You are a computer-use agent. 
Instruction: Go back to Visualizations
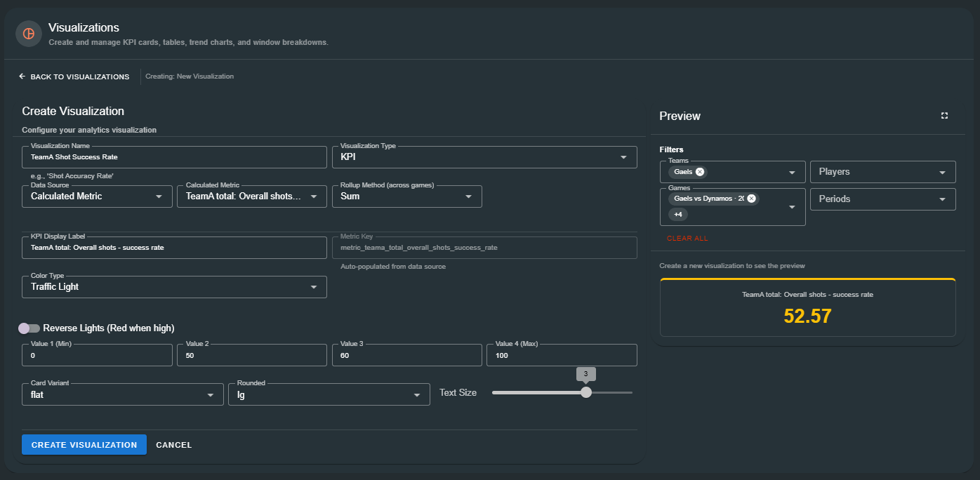coord(74,76)
